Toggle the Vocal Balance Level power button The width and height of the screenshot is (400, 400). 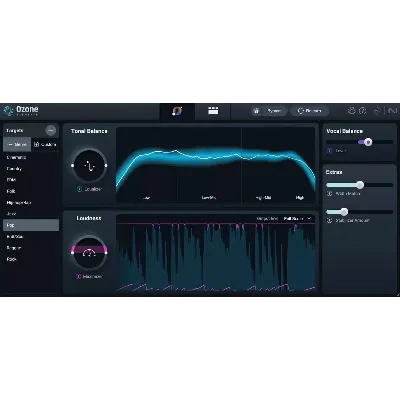click(329, 151)
